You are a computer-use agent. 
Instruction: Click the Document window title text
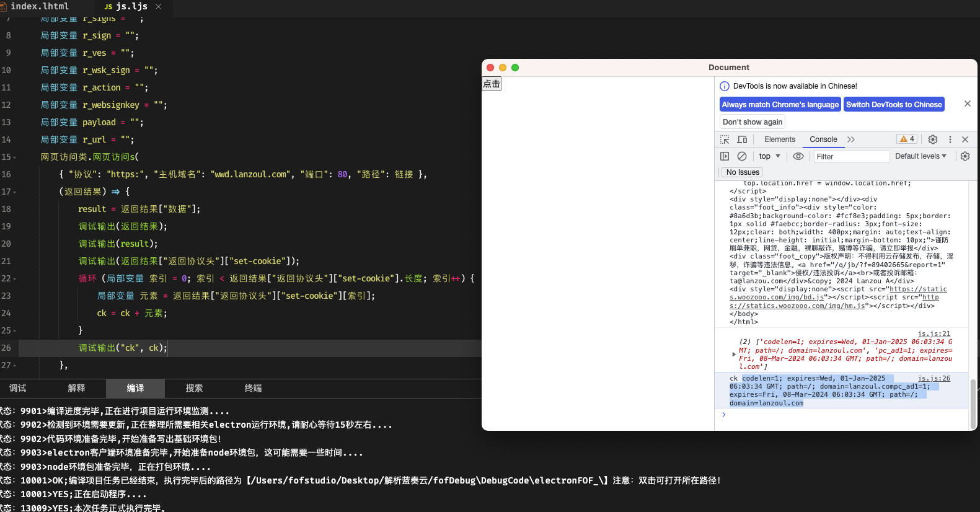[x=729, y=68]
